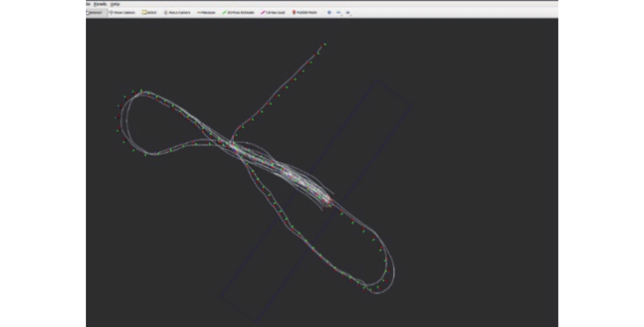Remove a tool using the minus icon
Image resolution: width=644 pixels, height=327 pixels.
tap(339, 13)
